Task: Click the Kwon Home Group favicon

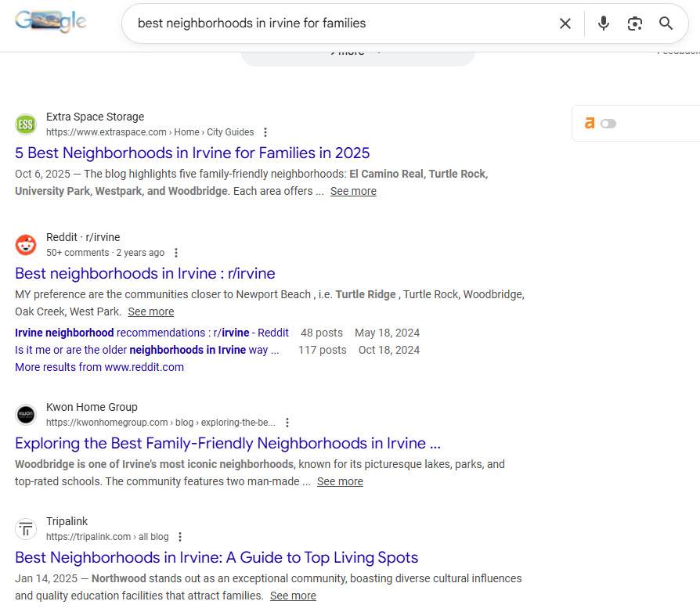Action: point(26,414)
